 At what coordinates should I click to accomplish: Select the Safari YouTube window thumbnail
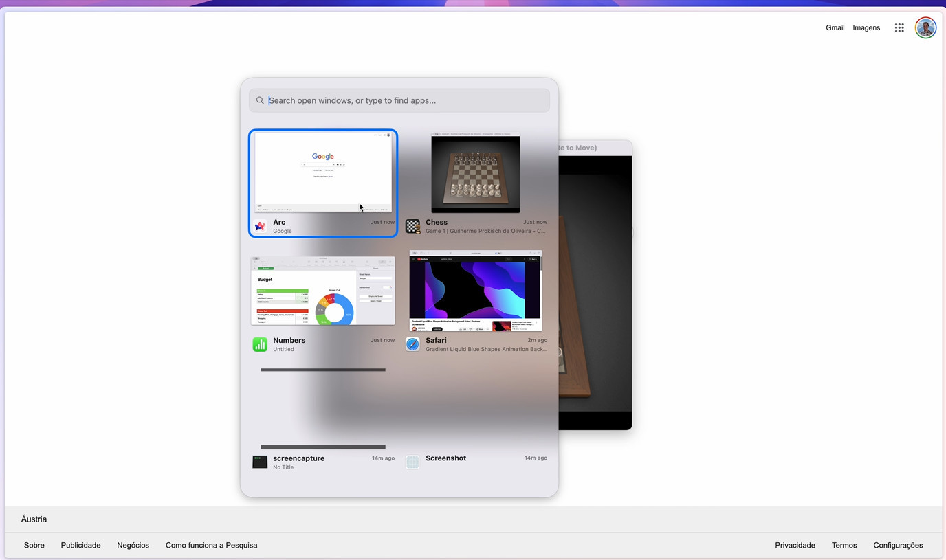476,291
